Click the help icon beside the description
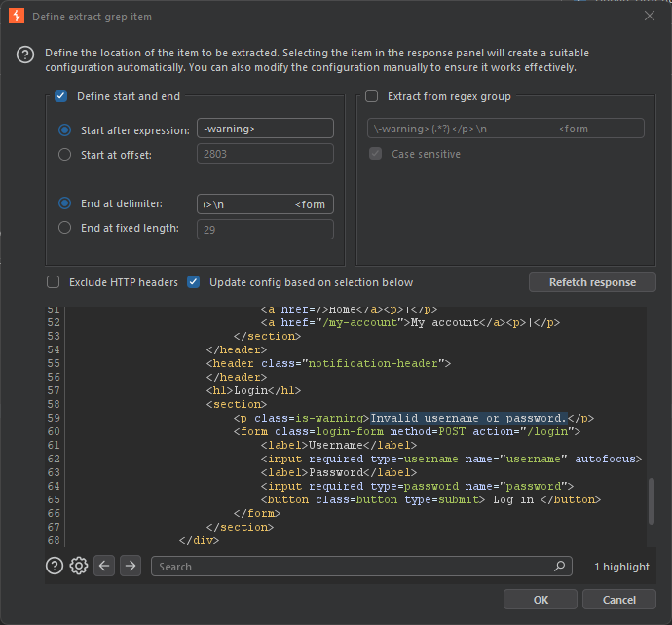This screenshot has width=672, height=625. [25, 55]
